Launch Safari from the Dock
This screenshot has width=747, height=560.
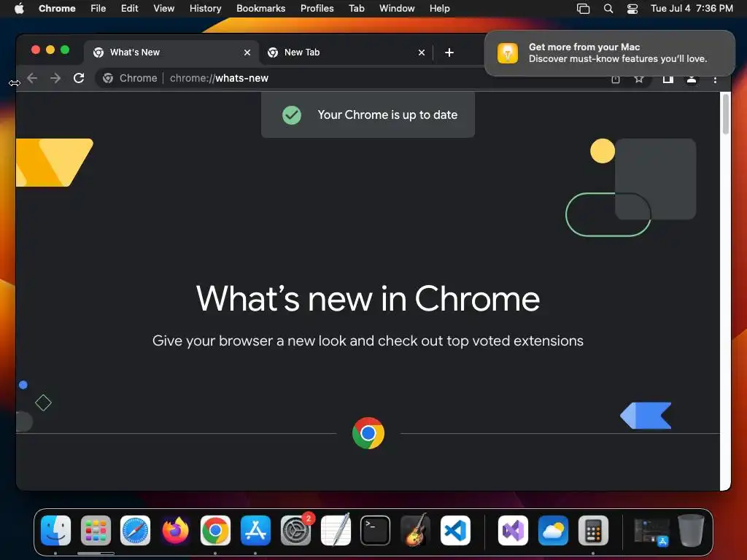coord(135,530)
